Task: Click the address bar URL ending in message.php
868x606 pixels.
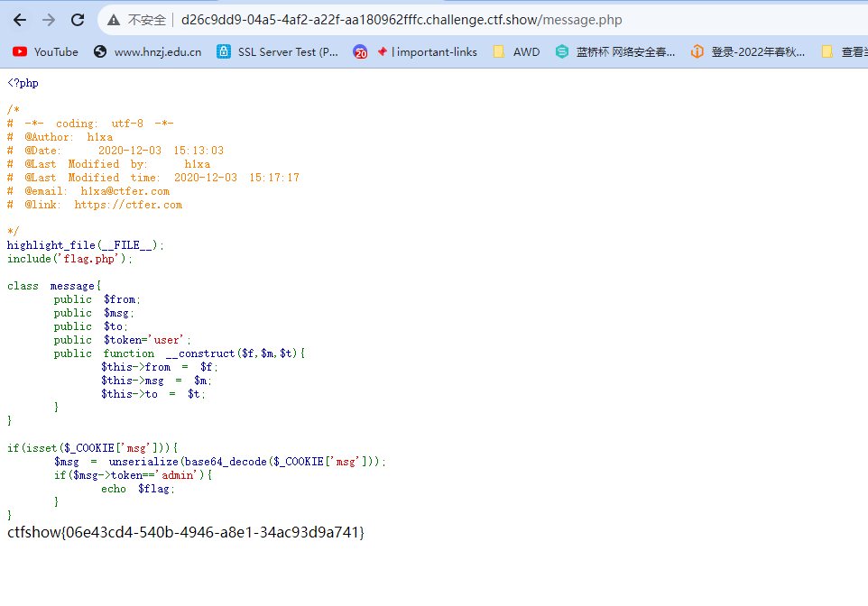Action: coord(402,20)
